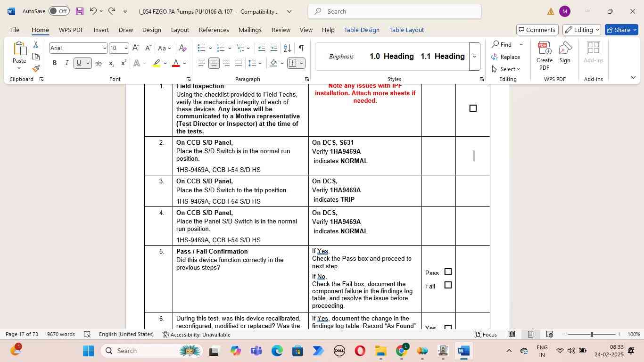The image size is (644, 362).
Task: Check the Fail box in step 5
Action: click(448, 285)
